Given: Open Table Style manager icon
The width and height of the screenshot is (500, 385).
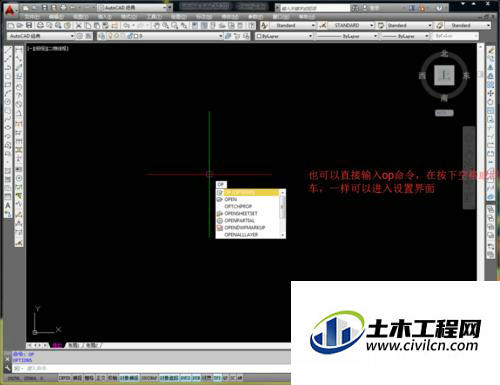Looking at the screenshot, I should pyautogui.click(x=380, y=26).
